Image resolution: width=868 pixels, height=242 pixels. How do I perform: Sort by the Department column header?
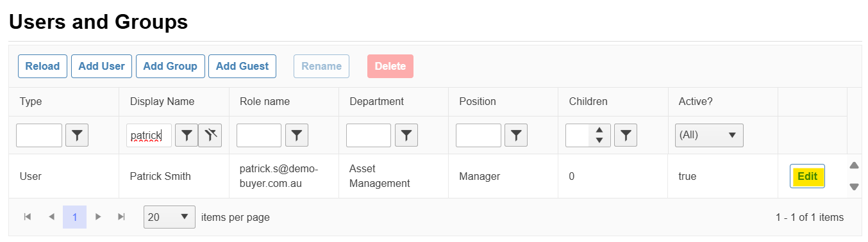pos(376,101)
